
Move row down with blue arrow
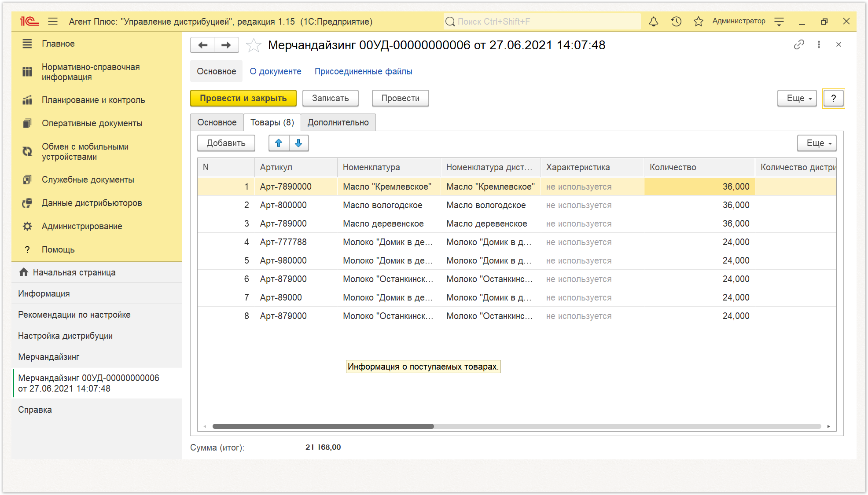click(x=298, y=143)
